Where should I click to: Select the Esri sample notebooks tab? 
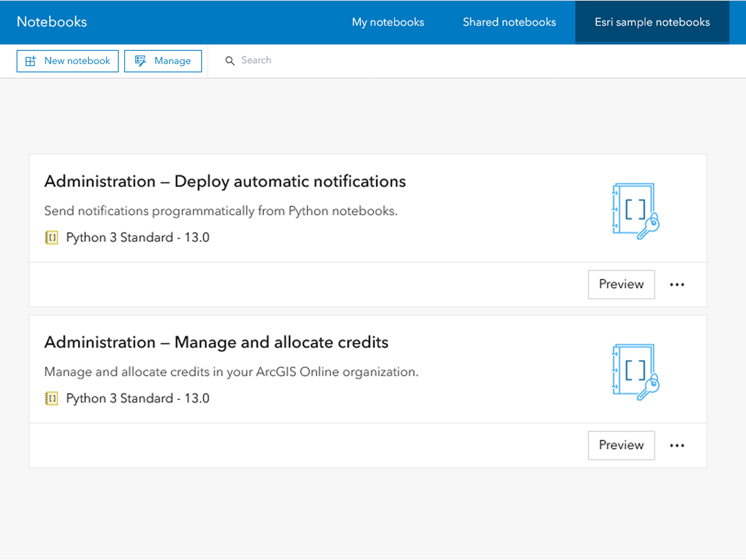point(652,22)
